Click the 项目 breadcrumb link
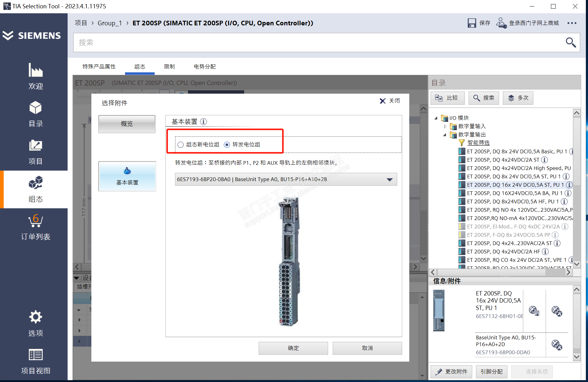The image size is (588, 382). coord(81,23)
